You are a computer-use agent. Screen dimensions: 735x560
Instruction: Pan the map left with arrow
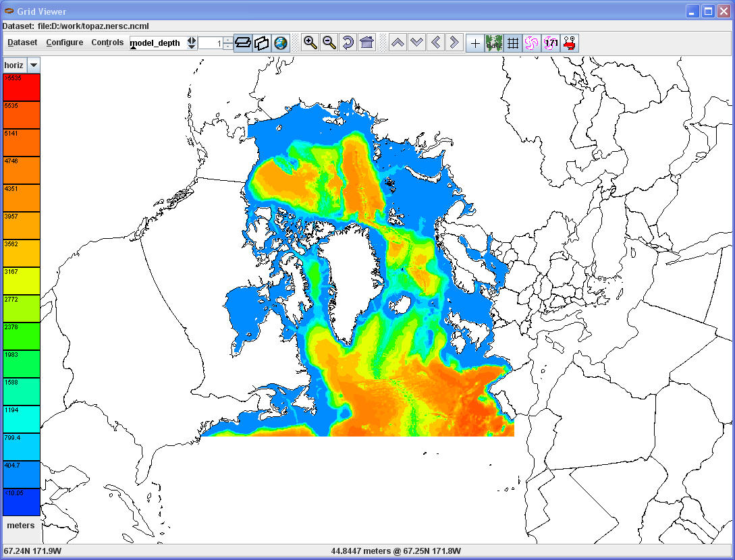point(436,43)
